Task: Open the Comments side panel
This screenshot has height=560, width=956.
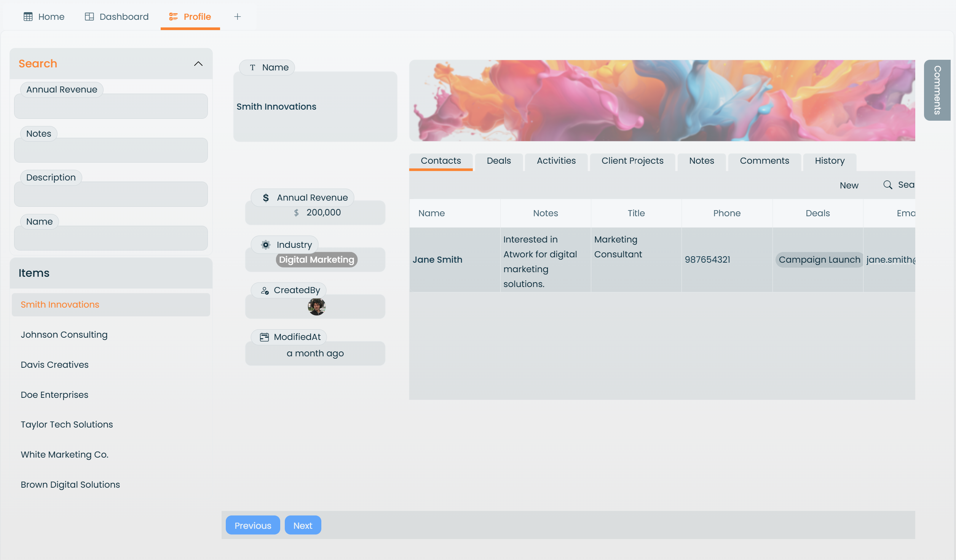Action: (x=937, y=90)
